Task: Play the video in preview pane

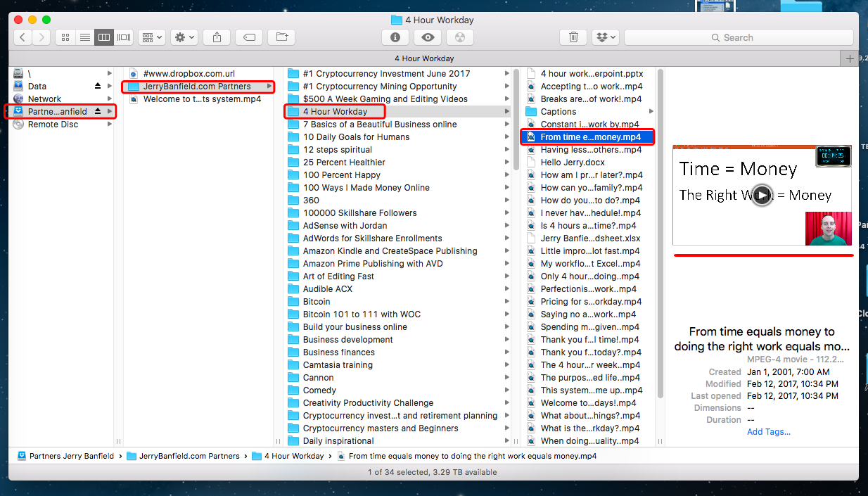Action: coord(762,195)
